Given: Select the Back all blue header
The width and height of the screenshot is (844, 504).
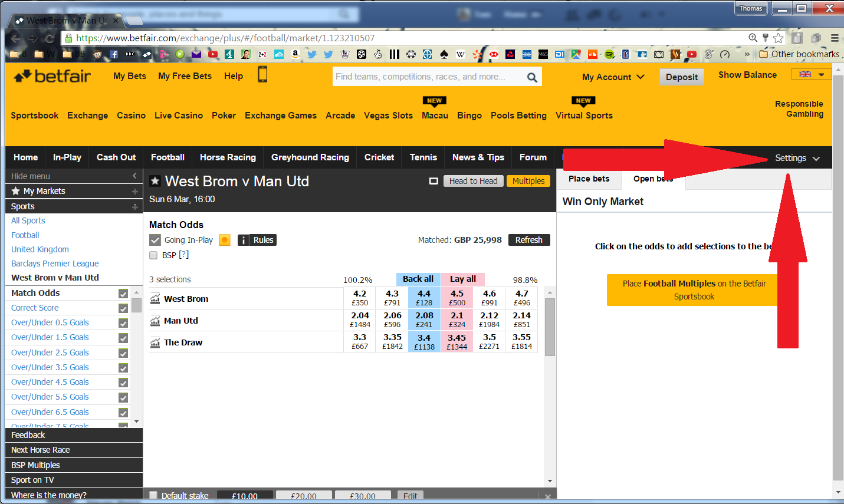Looking at the screenshot, I should 418,279.
